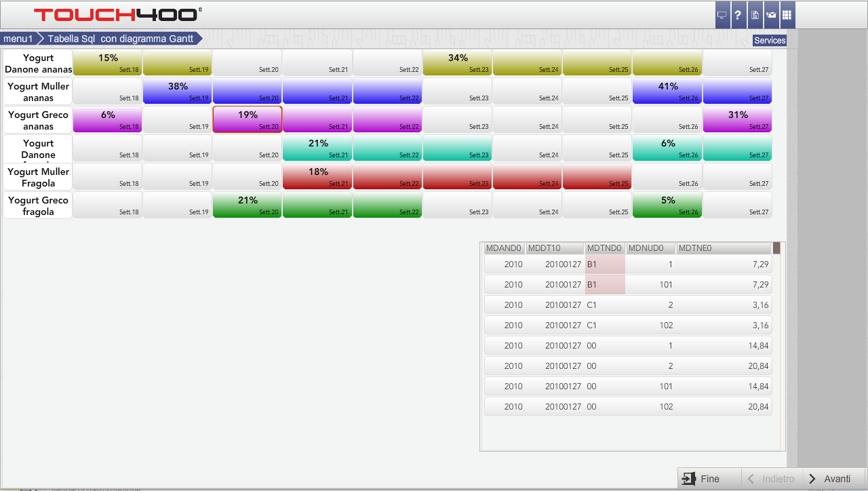The height and width of the screenshot is (491, 868).
Task: Click the Fine exit icon
Action: 689,479
